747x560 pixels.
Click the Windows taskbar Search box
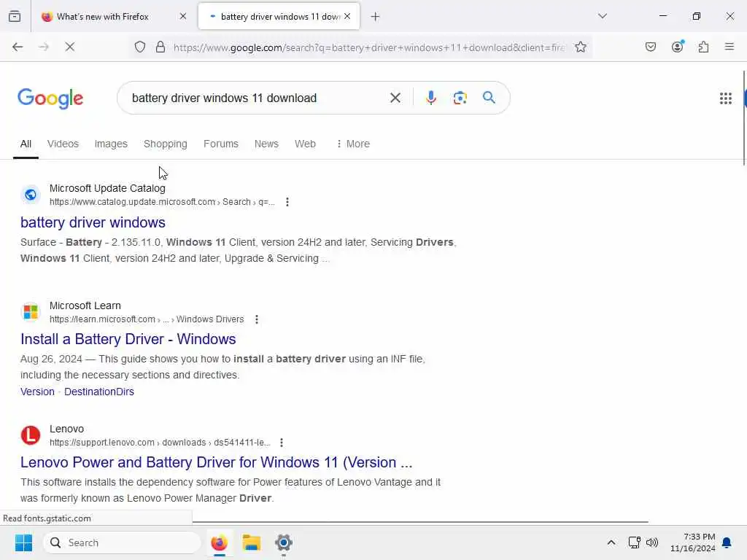point(122,542)
